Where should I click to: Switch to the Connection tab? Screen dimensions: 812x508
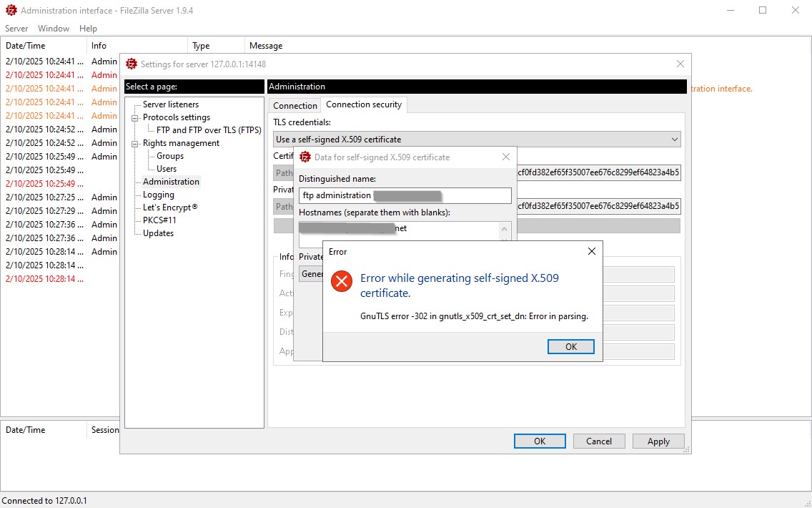tap(294, 105)
